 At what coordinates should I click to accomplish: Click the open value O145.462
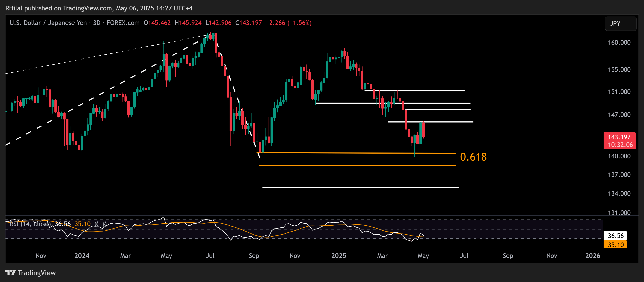(157, 23)
